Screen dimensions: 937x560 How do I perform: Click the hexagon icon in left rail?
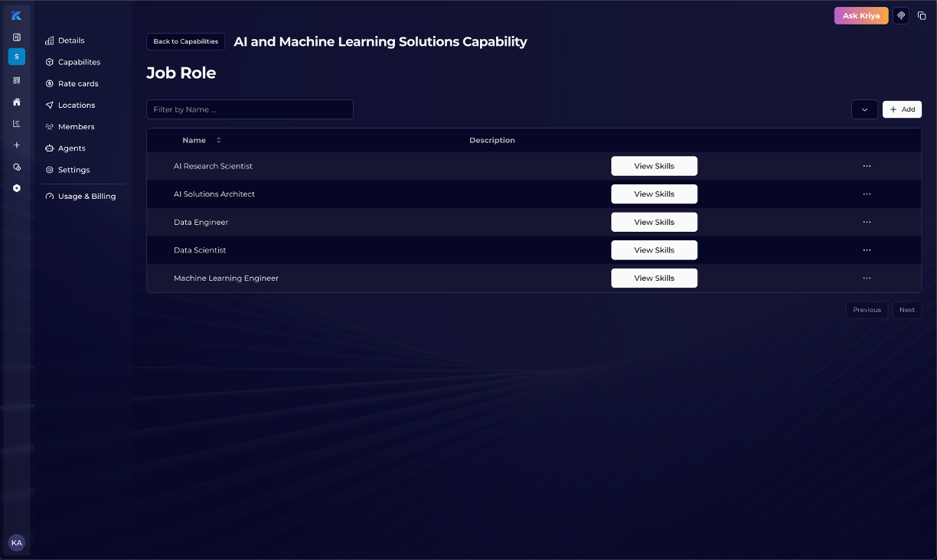(x=17, y=188)
